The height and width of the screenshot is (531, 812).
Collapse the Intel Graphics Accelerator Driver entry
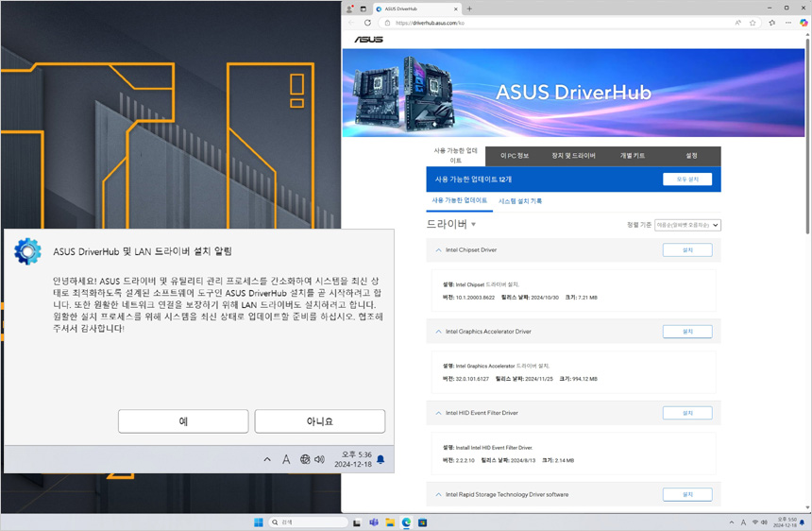click(438, 332)
